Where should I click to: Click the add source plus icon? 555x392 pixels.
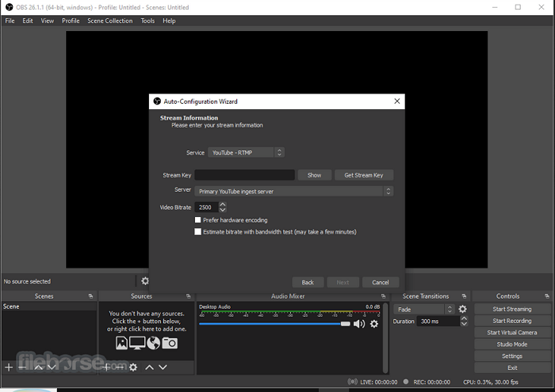click(x=106, y=367)
